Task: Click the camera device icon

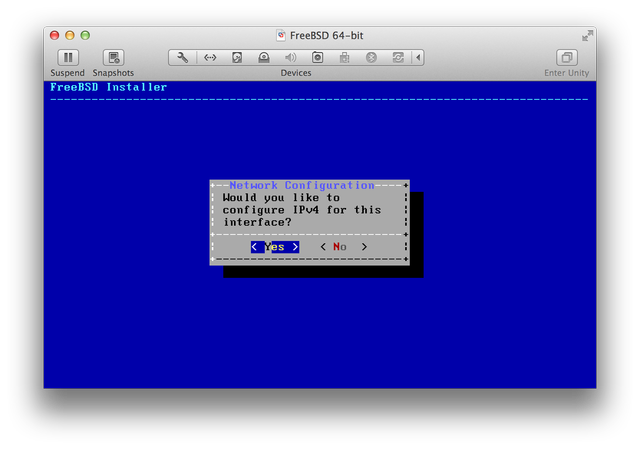Action: point(318,58)
